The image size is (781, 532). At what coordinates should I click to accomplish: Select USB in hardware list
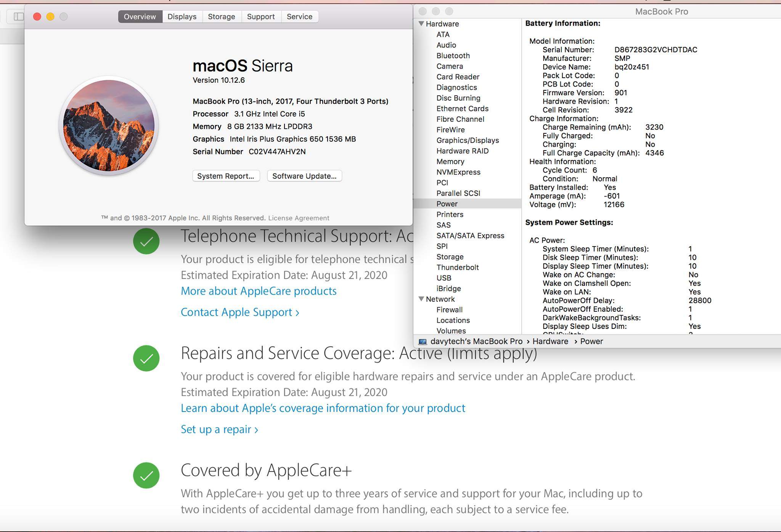click(x=444, y=278)
